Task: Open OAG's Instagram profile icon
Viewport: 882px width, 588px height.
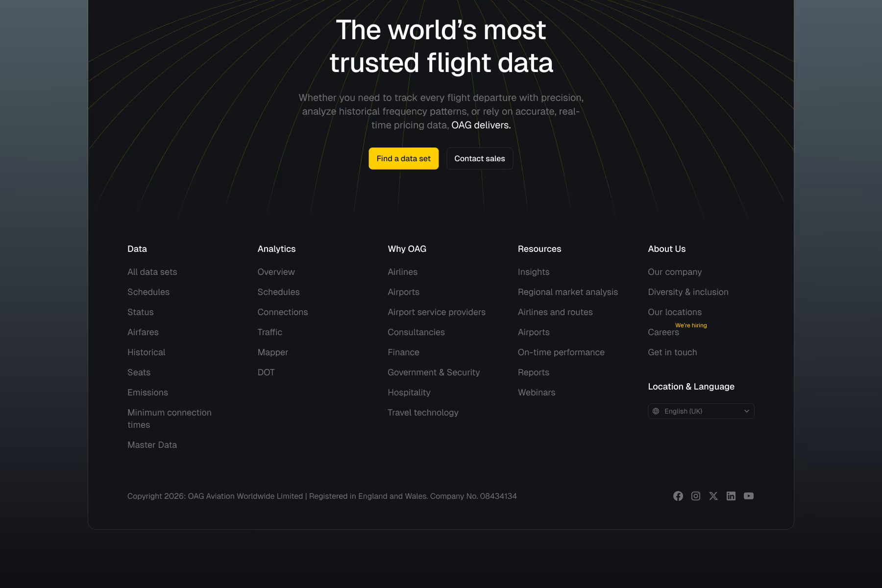Action: click(696, 496)
